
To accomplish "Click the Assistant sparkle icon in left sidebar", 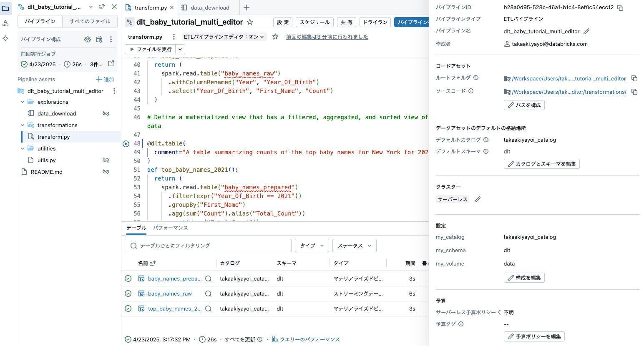I will click(6, 38).
